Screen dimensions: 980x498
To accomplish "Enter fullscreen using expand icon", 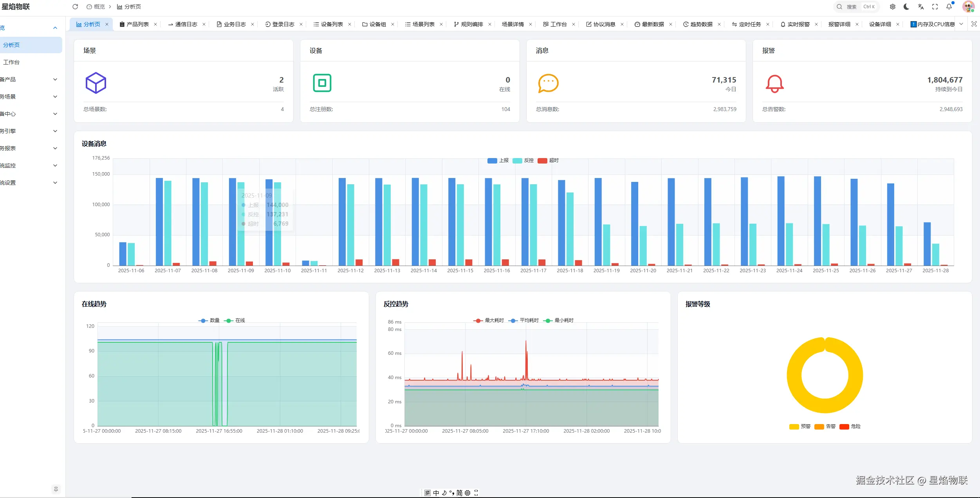I will [x=935, y=7].
